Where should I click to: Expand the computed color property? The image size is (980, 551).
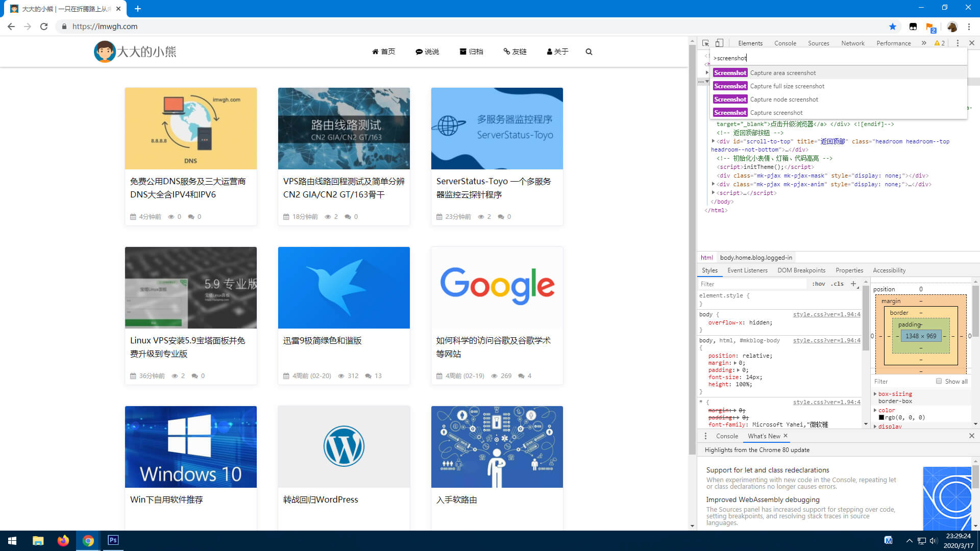(875, 410)
